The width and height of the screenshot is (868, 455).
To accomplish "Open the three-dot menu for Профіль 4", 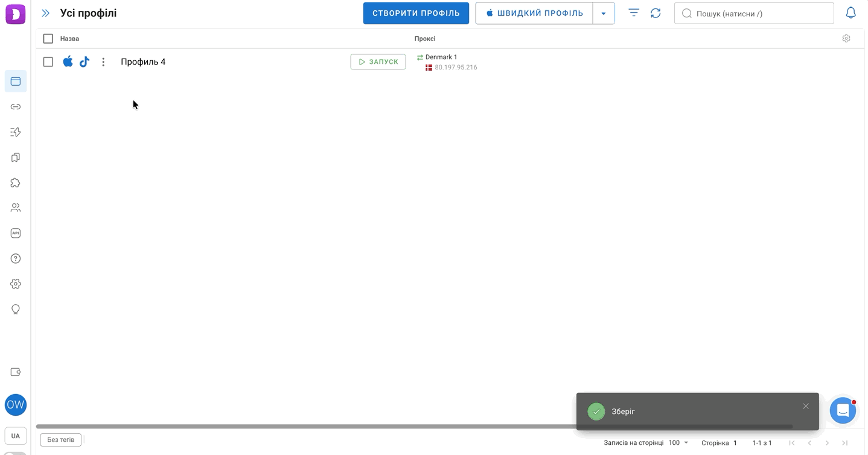I will [x=103, y=62].
